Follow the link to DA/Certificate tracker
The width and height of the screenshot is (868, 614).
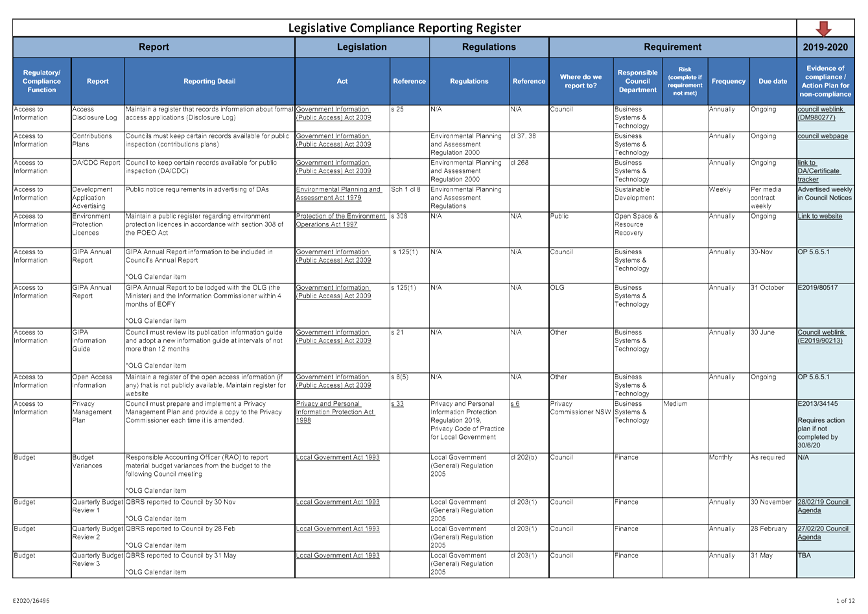tap(818, 171)
